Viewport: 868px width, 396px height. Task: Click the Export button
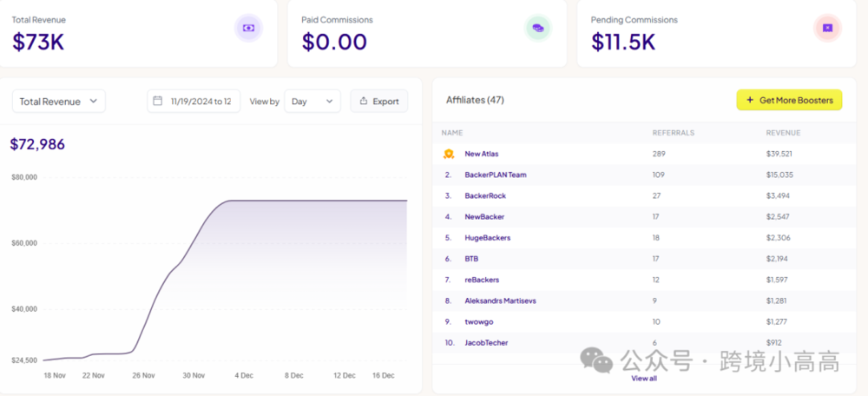click(x=379, y=102)
